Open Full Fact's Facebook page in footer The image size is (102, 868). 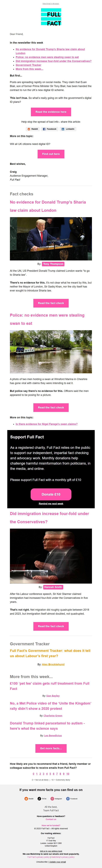click(x=72, y=799)
